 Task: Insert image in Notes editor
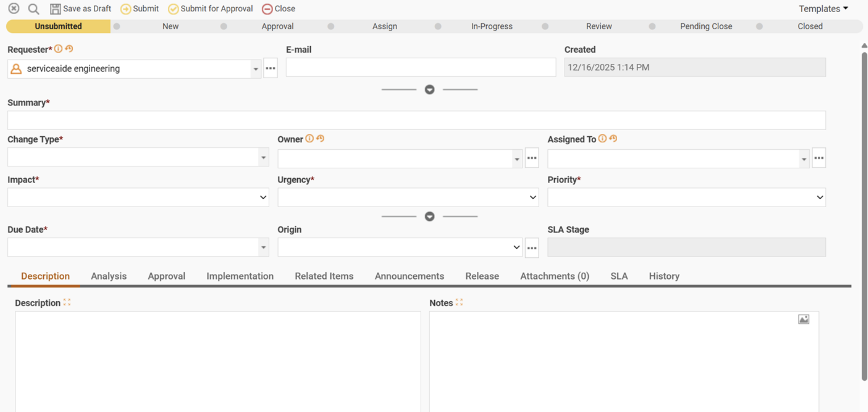803,319
